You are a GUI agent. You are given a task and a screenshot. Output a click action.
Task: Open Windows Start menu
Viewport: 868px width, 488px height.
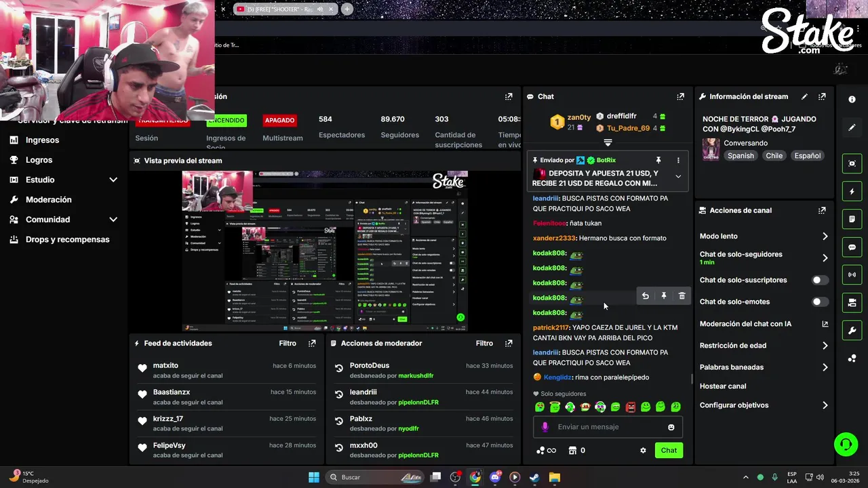[x=314, y=477]
